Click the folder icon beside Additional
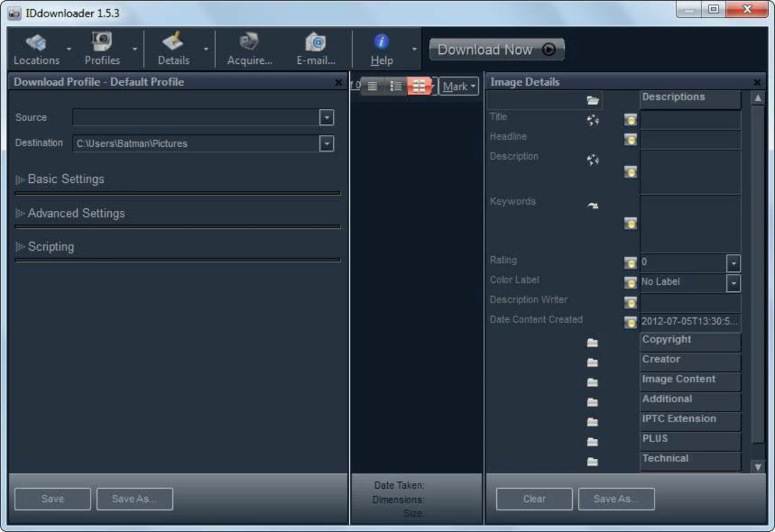The image size is (775, 532). pyautogui.click(x=592, y=402)
